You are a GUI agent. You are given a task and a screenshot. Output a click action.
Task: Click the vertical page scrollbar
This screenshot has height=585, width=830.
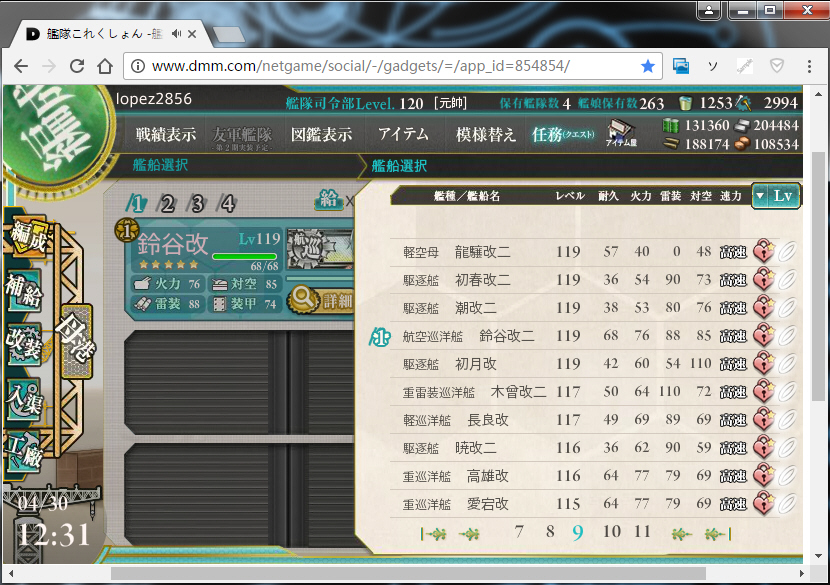[818, 277]
